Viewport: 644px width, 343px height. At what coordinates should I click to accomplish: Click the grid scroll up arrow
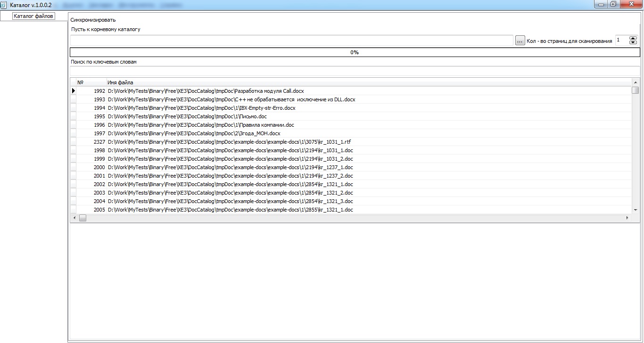pyautogui.click(x=636, y=83)
